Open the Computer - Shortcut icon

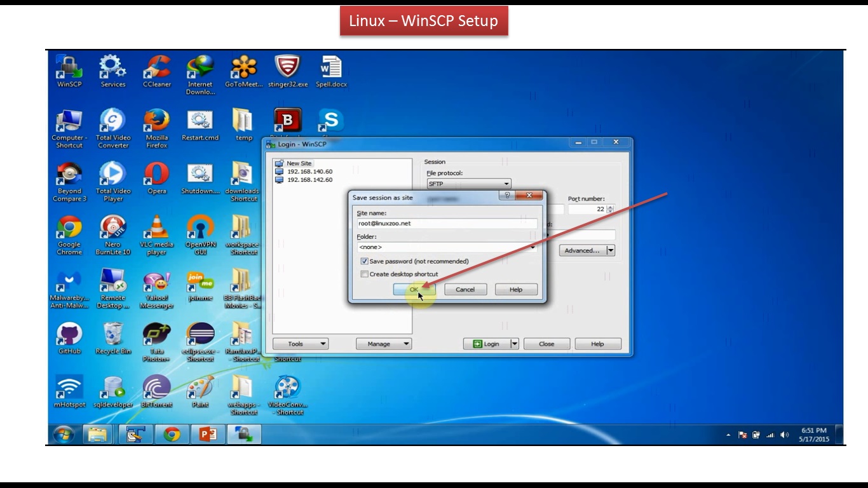click(x=69, y=128)
